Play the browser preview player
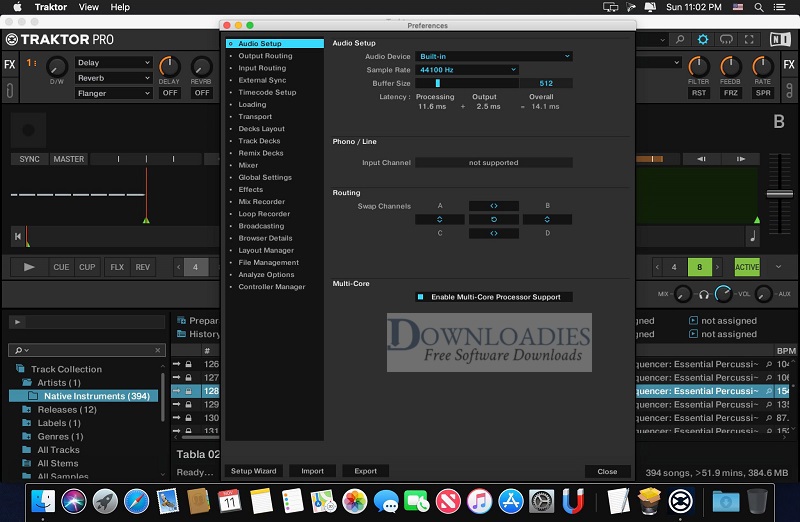800x522 pixels. click(17, 322)
